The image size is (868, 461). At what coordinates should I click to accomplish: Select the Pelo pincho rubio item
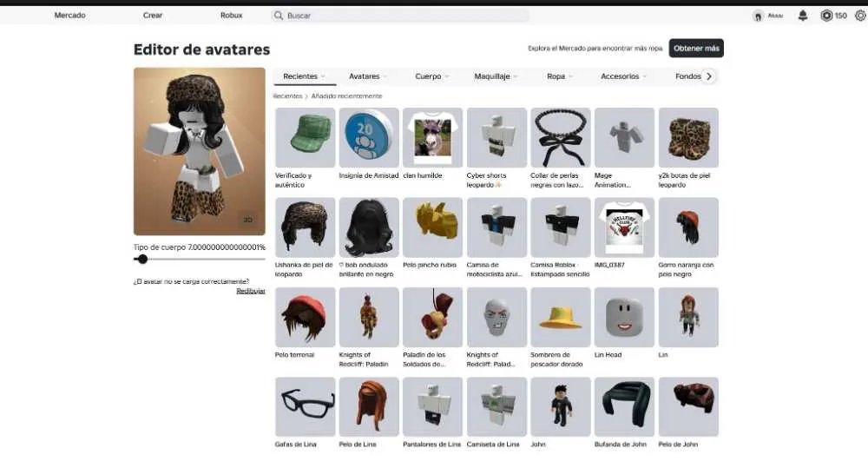[432, 227]
